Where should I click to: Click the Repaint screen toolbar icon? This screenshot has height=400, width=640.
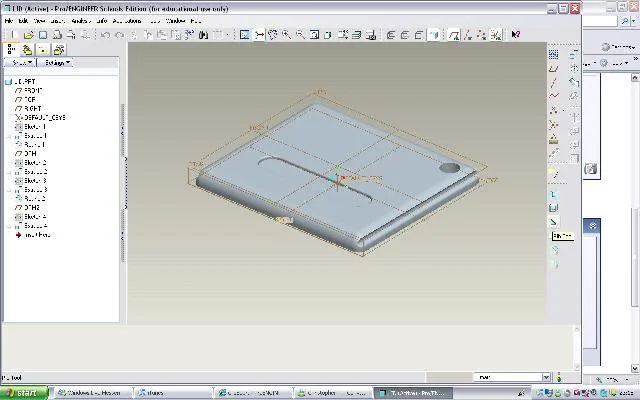(244, 35)
